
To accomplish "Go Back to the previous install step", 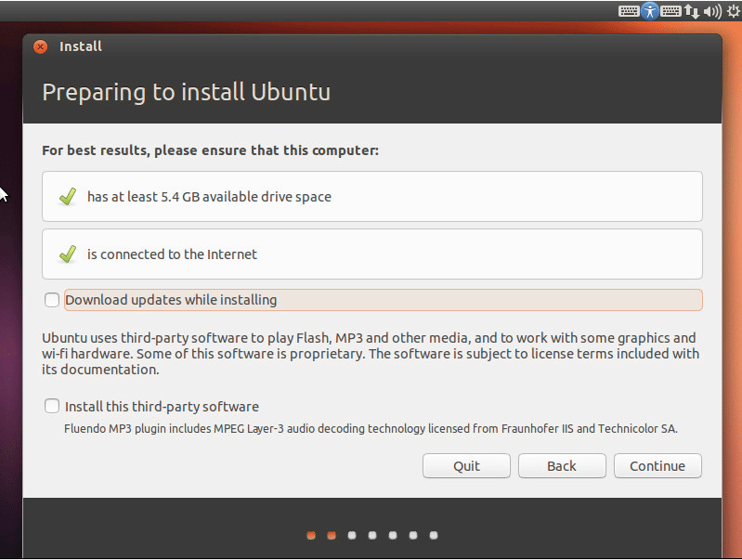I will [562, 466].
